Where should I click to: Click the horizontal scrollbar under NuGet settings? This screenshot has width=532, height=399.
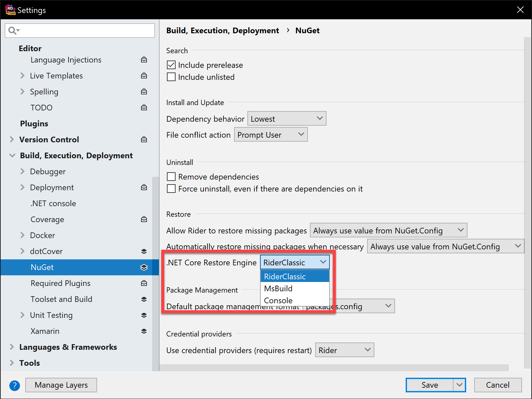click(x=334, y=368)
